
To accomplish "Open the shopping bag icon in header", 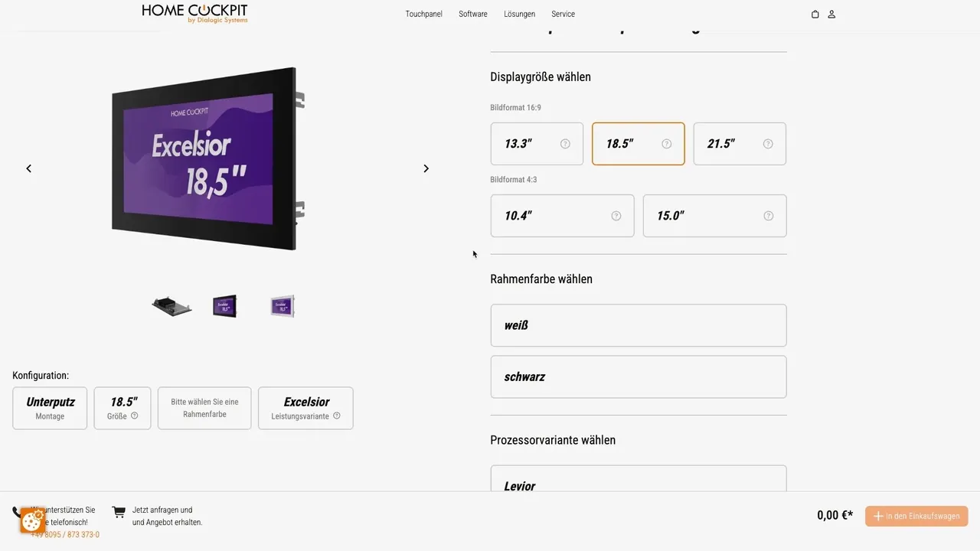I will 815,14.
